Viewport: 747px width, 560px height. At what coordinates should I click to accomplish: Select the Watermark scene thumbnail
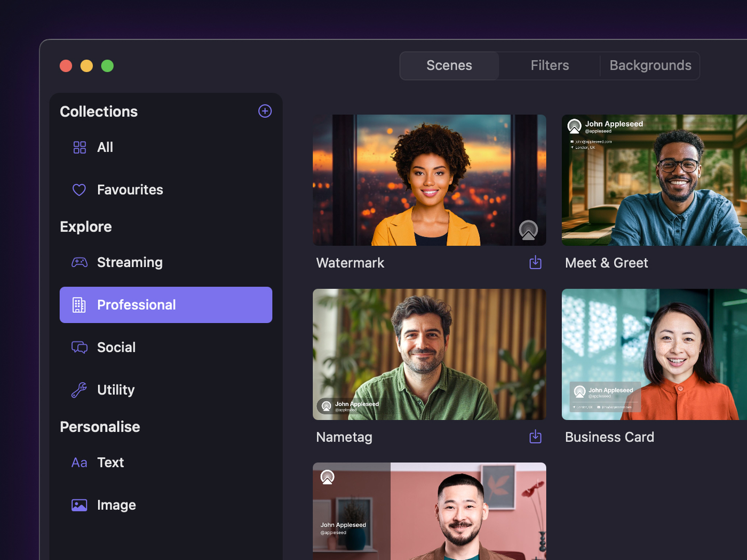[x=429, y=180]
